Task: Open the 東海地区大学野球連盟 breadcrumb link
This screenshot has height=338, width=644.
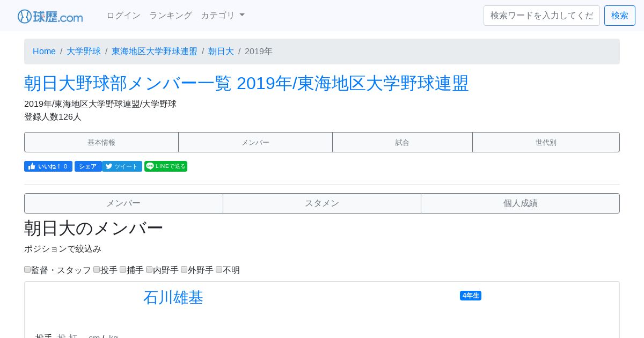Action: point(155,52)
